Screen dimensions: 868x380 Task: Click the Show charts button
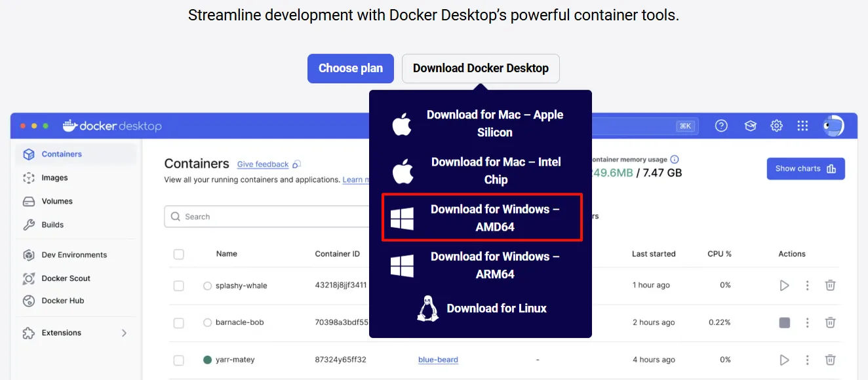point(806,168)
